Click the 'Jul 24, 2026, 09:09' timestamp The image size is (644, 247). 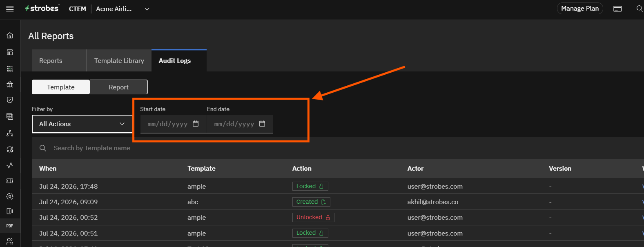pos(68,202)
